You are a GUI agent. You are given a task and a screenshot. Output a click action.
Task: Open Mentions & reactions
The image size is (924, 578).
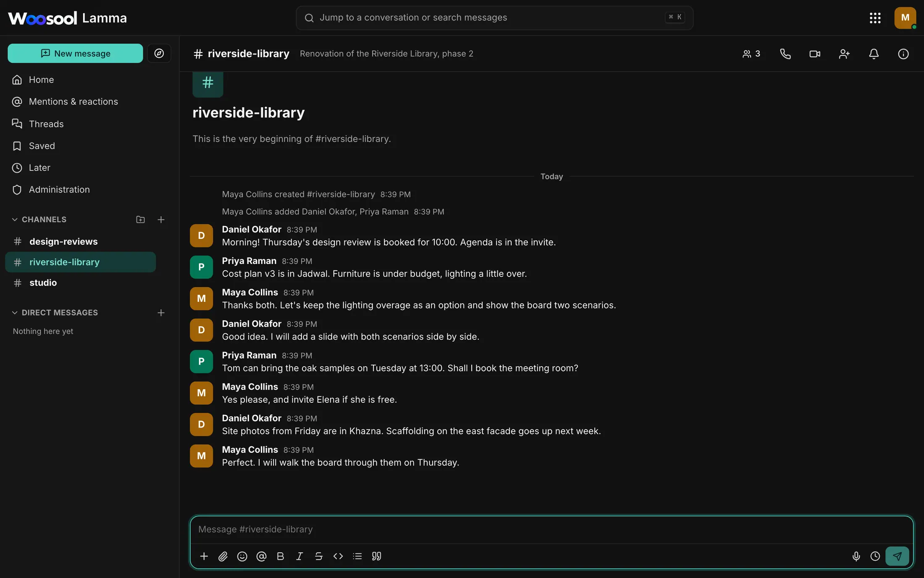coord(89,102)
